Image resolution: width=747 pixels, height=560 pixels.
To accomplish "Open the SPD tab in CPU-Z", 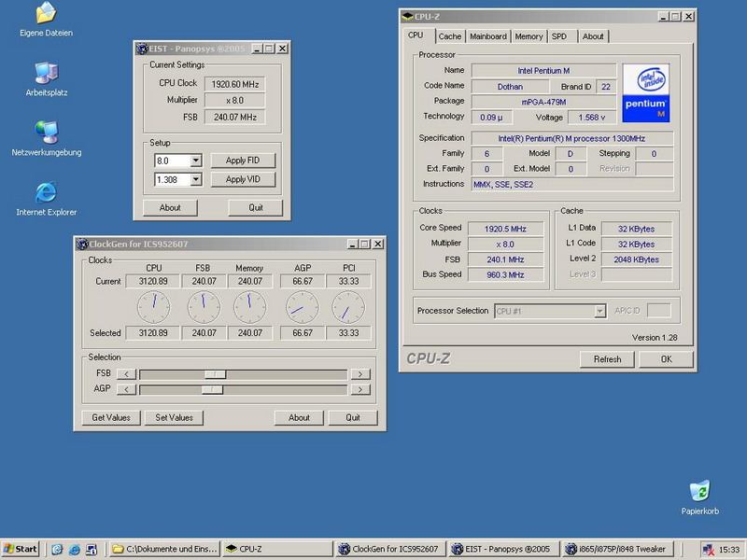I will coord(559,36).
